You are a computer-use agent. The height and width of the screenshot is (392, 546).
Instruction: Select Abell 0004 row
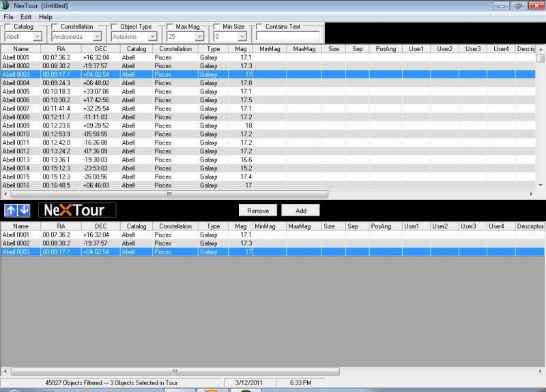[268, 82]
